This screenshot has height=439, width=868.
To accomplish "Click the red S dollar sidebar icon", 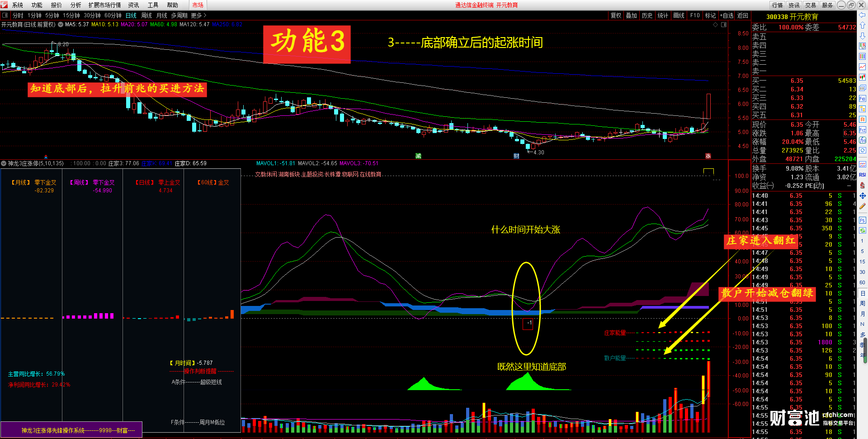I will 862,185.
